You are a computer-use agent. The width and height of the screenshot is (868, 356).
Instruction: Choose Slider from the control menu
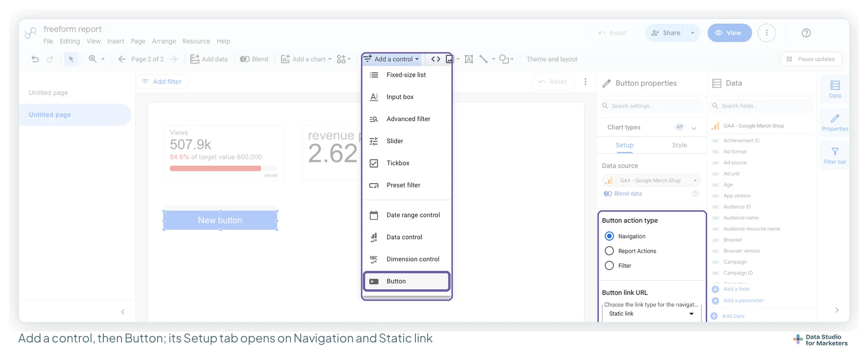[x=406, y=141]
